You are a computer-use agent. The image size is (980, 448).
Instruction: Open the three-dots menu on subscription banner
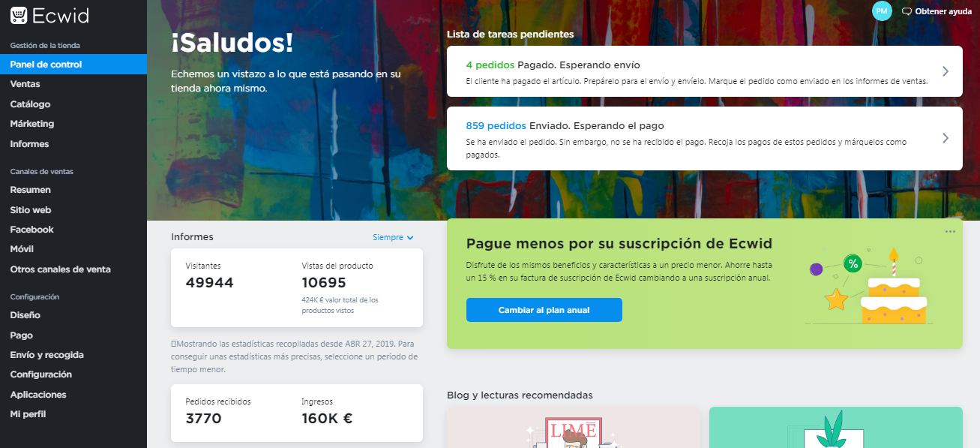pos(950,231)
